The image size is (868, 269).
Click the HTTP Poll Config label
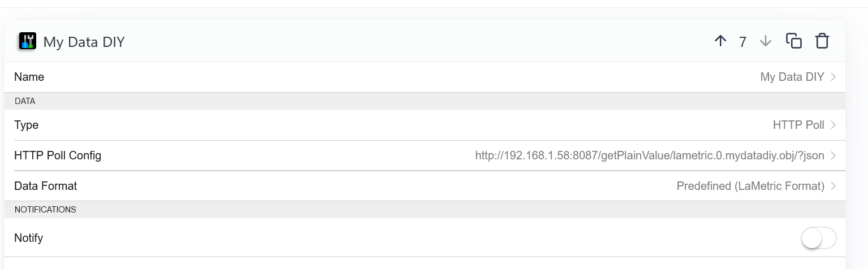coord(58,155)
